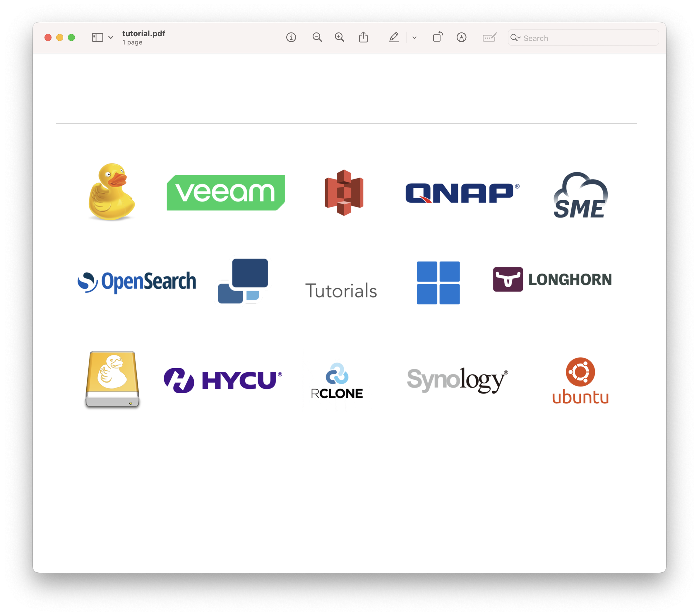Click the tutorial.pdf window title
This screenshot has width=699, height=616.
click(144, 33)
